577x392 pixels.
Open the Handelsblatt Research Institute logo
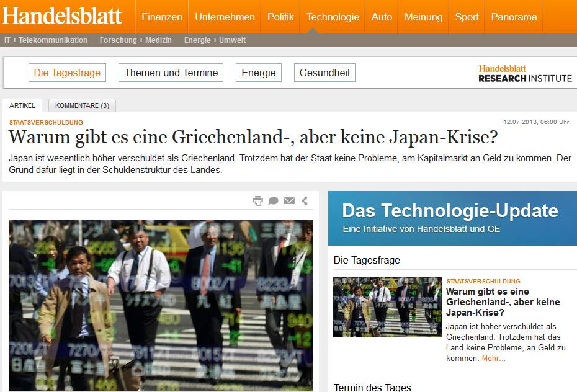524,73
